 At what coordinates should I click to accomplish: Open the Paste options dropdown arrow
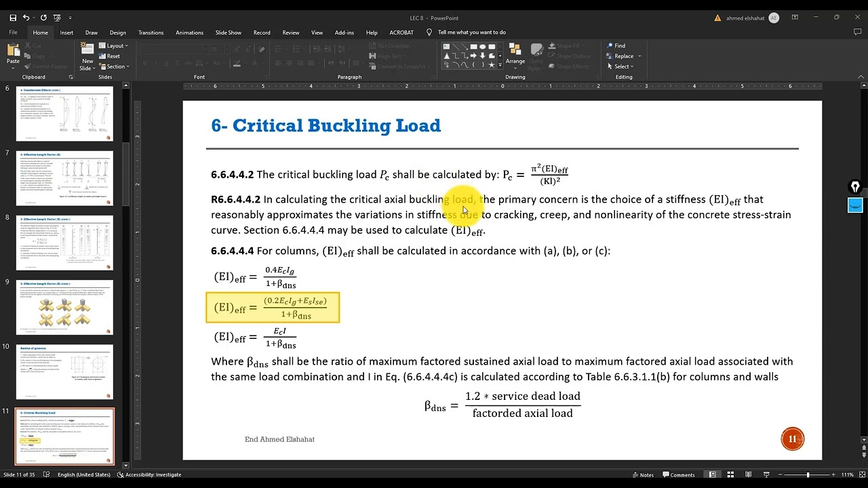[13, 68]
